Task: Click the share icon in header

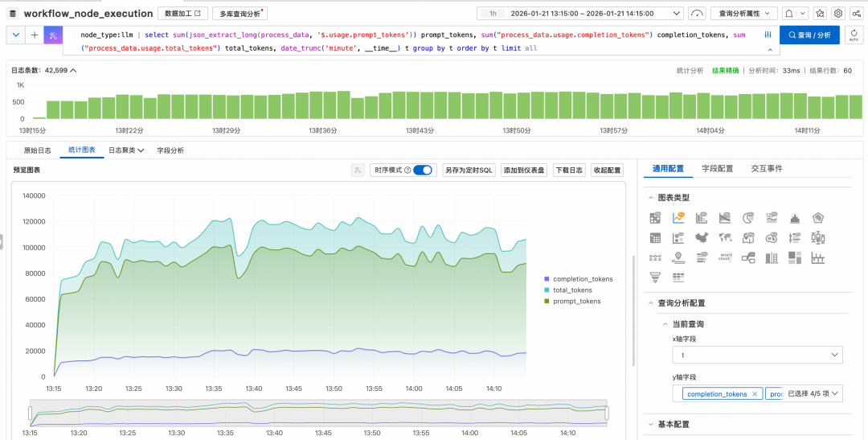Action: click(857, 14)
